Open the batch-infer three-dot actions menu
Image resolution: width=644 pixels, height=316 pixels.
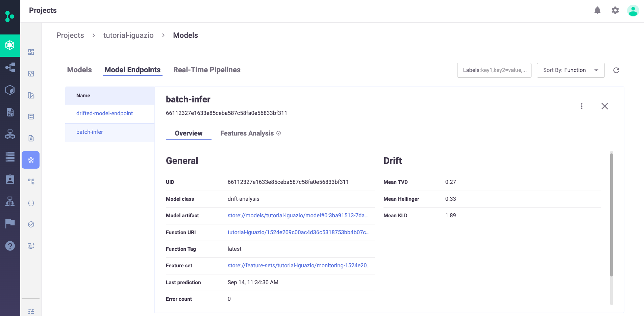pyautogui.click(x=581, y=106)
